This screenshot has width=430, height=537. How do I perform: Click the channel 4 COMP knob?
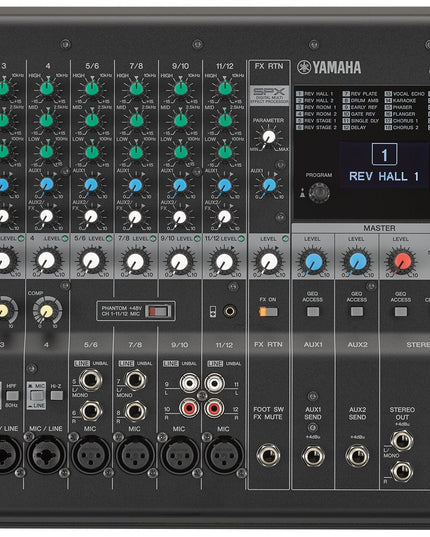(x=47, y=311)
